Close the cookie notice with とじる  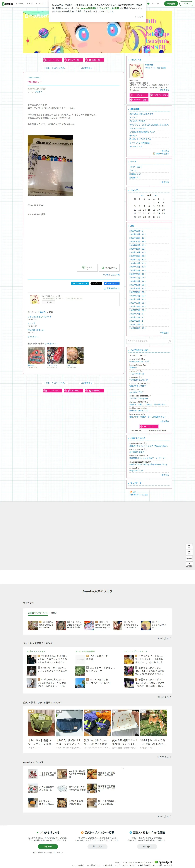coord(139,17)
